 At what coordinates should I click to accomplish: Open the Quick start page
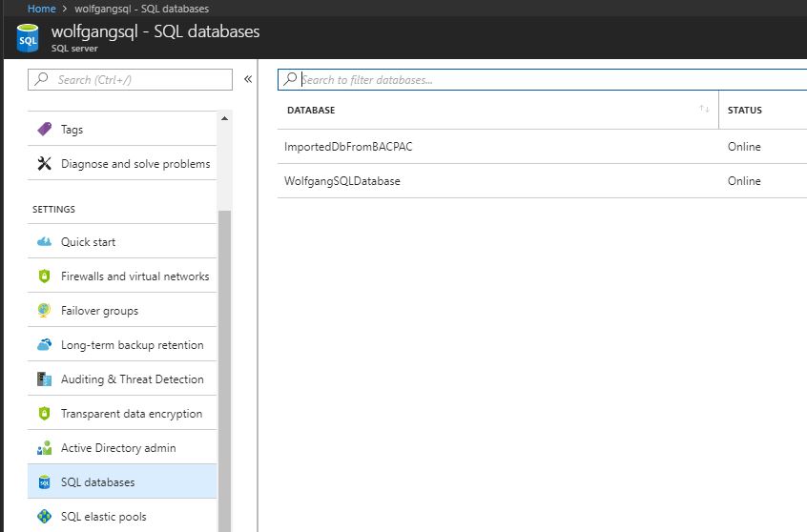[122, 241]
